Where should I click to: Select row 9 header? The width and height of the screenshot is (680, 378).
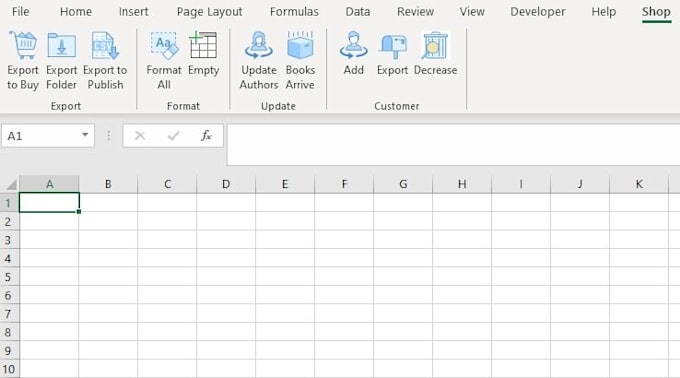[x=9, y=350]
